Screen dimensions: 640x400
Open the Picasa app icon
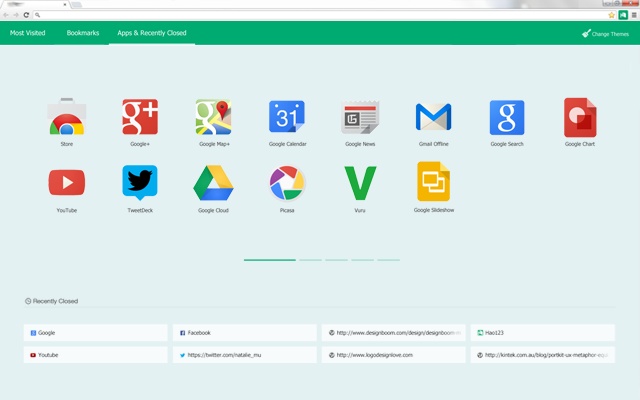(x=287, y=183)
